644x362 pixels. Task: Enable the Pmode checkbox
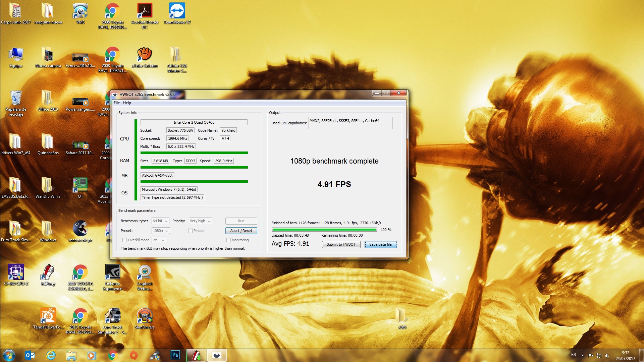[190, 231]
